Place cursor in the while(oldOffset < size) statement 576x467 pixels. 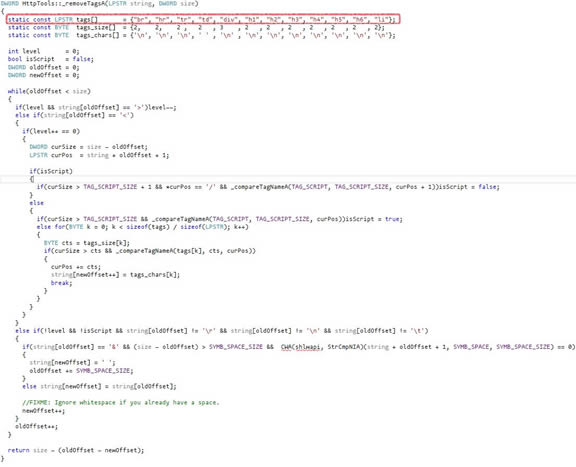point(49,91)
